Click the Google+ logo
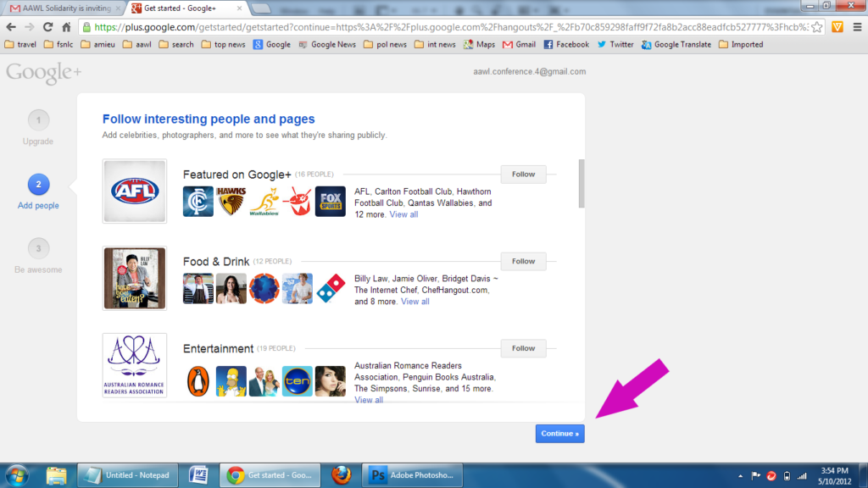This screenshot has height=488, width=868. tap(44, 73)
